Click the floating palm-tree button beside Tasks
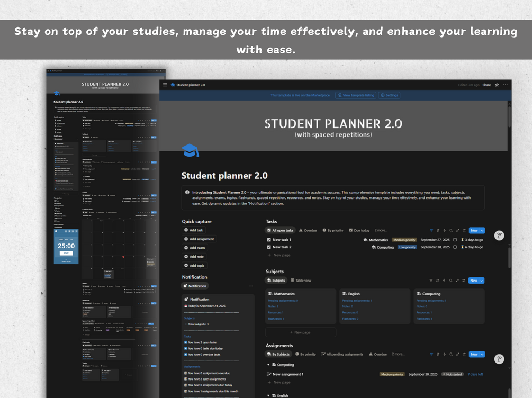 (499, 236)
